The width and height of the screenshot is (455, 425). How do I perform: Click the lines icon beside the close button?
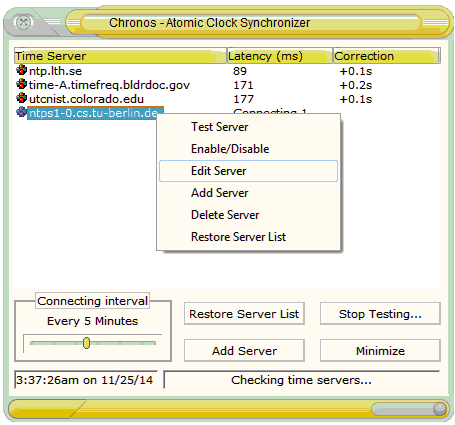coord(53,22)
